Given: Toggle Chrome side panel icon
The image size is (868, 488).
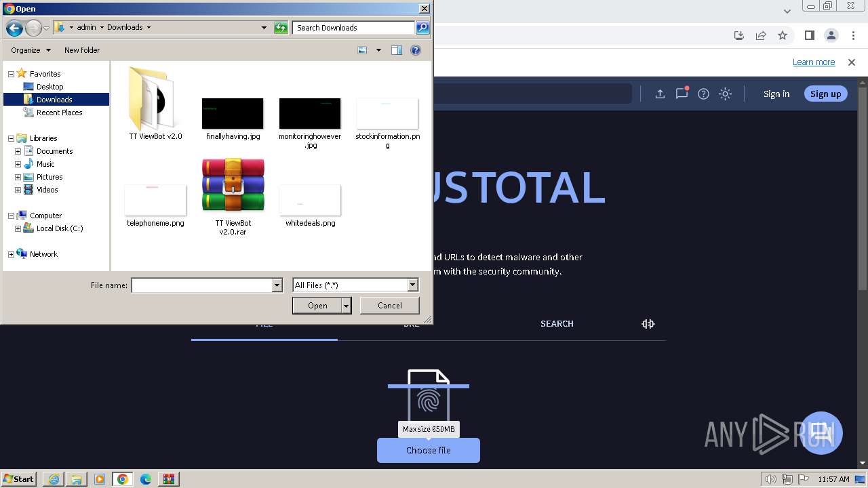Looking at the screenshot, I should [809, 35].
